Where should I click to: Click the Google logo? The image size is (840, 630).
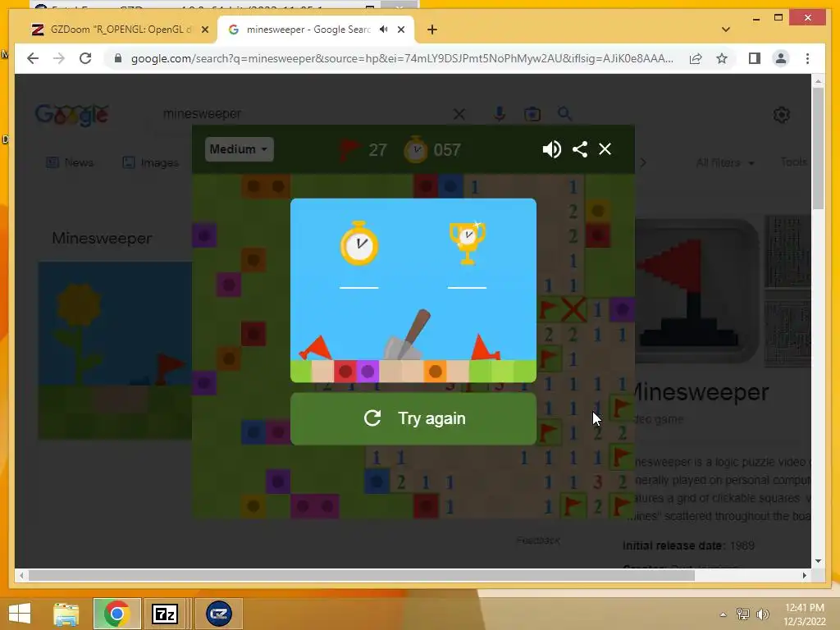pos(72,115)
